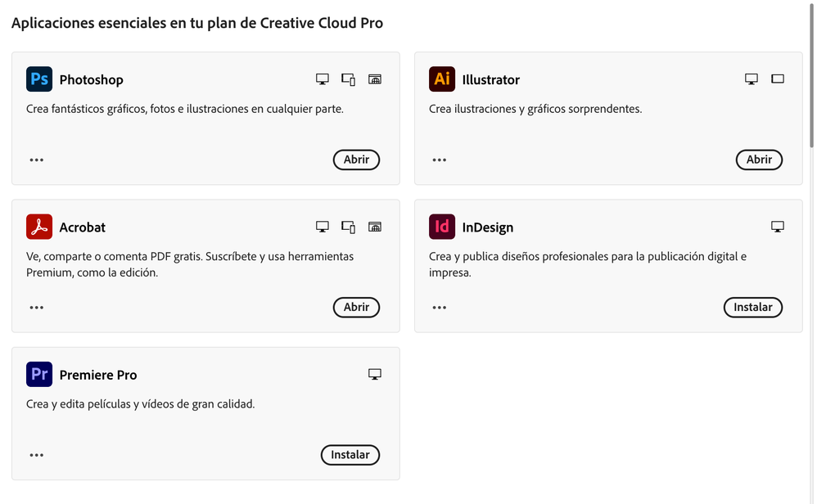Viewport: 817px width, 504px height.
Task: Click Acrobat's mobile devices platform icon
Action: [x=348, y=227]
